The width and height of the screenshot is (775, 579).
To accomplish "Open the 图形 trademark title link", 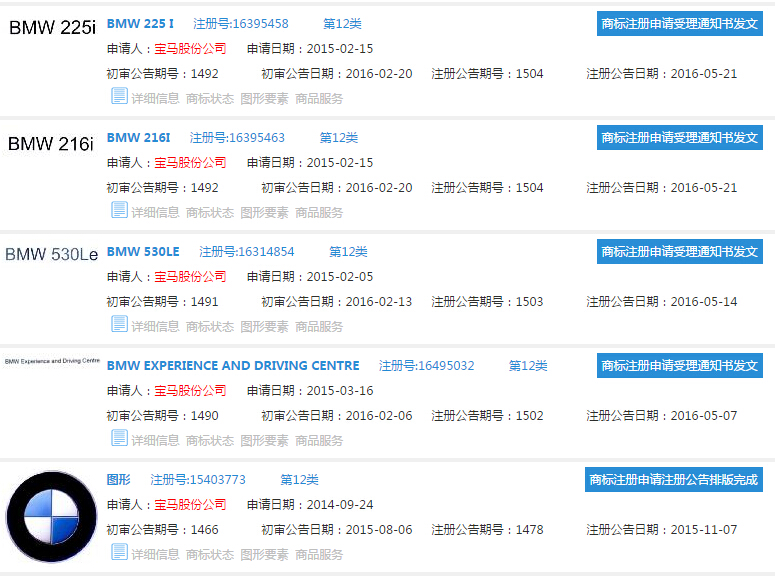I will click(119, 480).
